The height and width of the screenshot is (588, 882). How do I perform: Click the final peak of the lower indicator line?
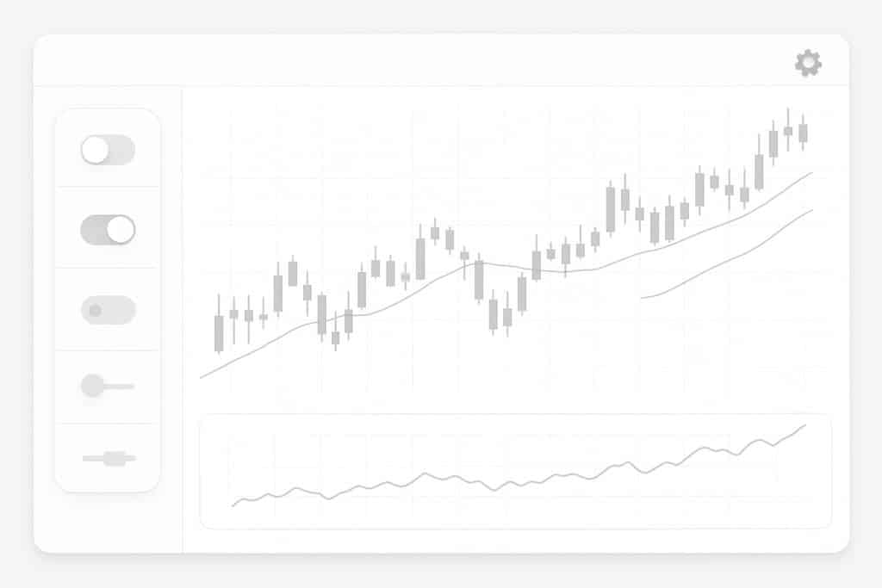point(804,425)
